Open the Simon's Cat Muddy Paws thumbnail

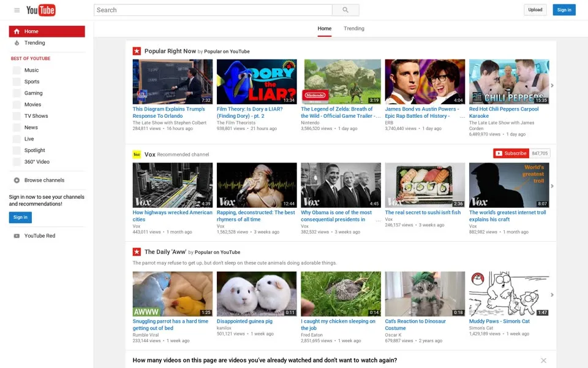(509, 294)
